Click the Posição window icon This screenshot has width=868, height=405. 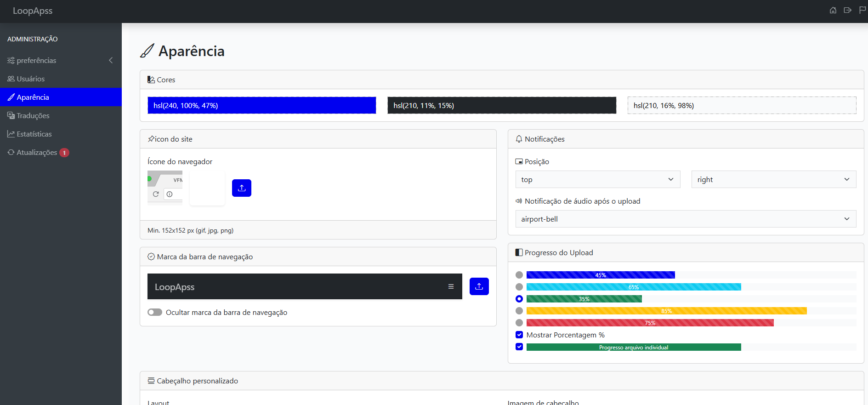coord(519,161)
